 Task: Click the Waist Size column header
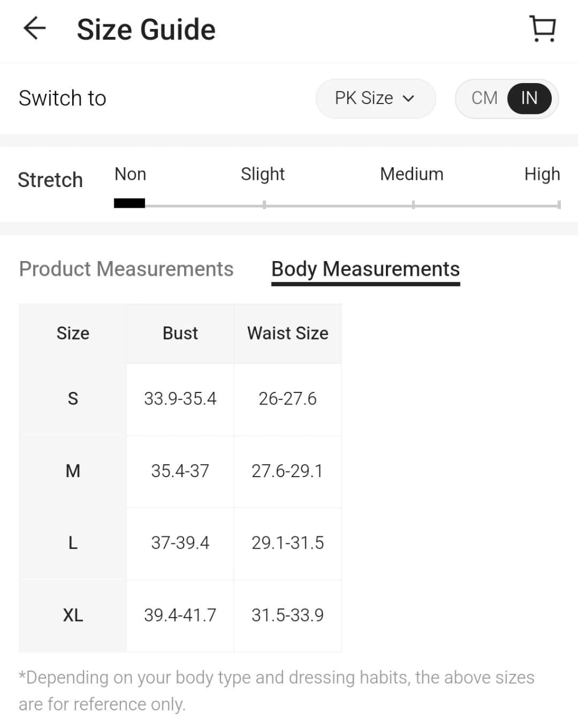click(x=288, y=333)
